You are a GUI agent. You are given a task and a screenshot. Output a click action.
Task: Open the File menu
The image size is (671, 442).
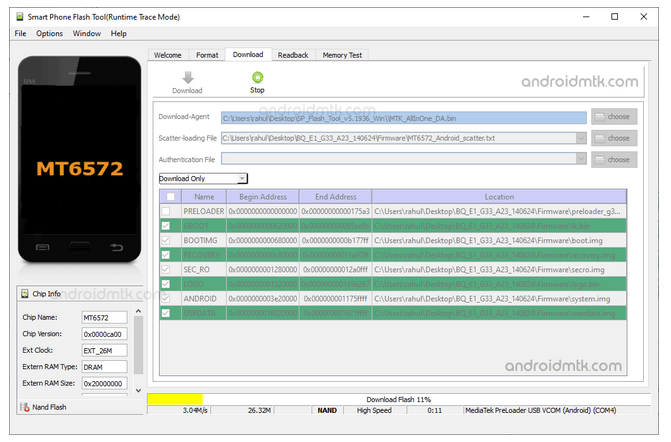[x=20, y=33]
